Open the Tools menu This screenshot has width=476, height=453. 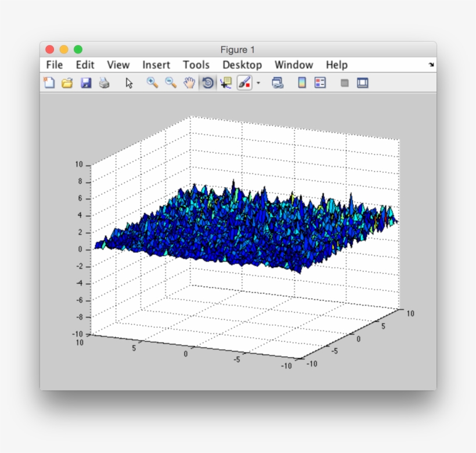coord(196,65)
